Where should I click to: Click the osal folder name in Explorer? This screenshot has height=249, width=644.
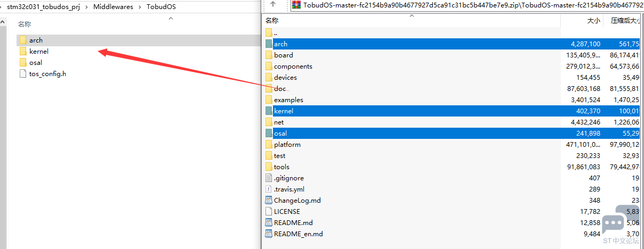coord(36,62)
